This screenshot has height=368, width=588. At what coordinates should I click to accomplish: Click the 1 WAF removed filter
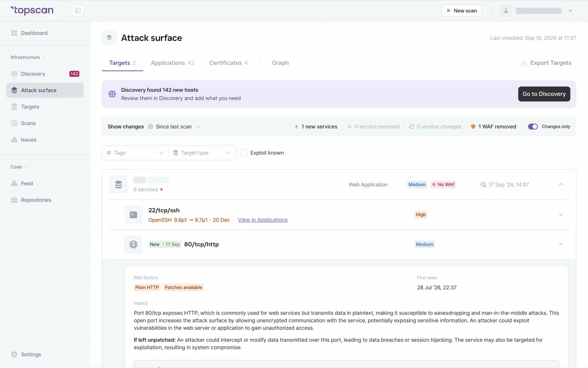[x=493, y=127]
